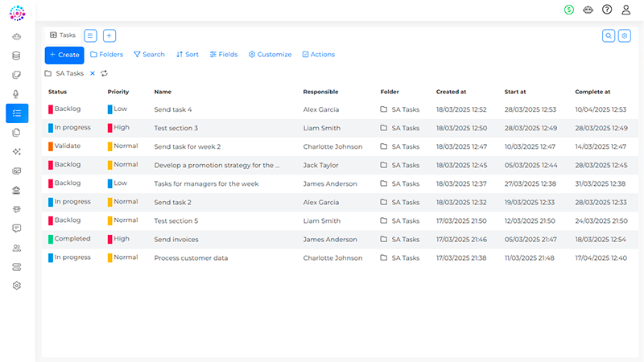Open the microphone icon in sidebar
The height and width of the screenshot is (362, 644).
[16, 94]
